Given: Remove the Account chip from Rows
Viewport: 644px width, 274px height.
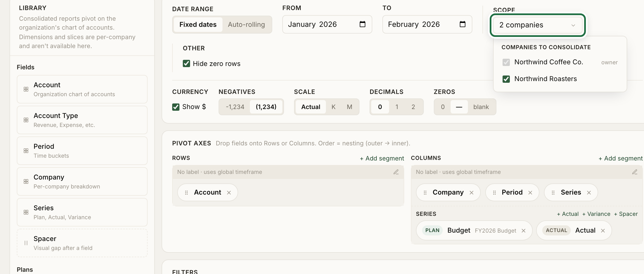Looking at the screenshot, I should point(229,193).
